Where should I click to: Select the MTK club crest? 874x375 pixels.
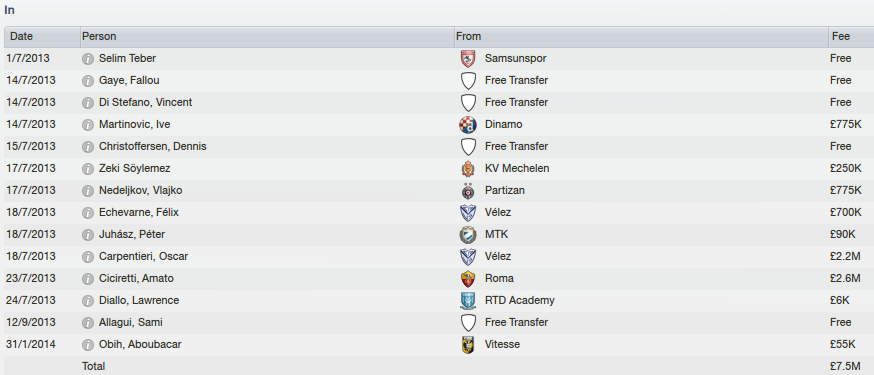tap(468, 235)
